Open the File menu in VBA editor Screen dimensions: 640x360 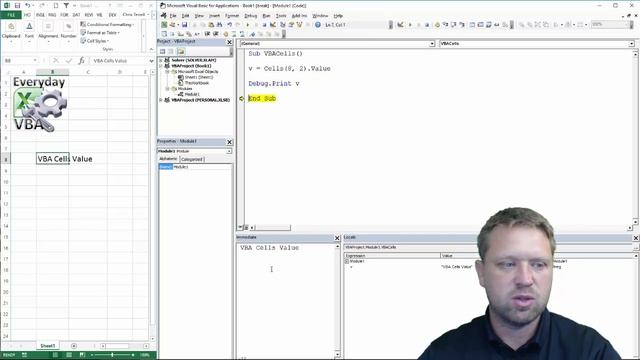pos(173,16)
